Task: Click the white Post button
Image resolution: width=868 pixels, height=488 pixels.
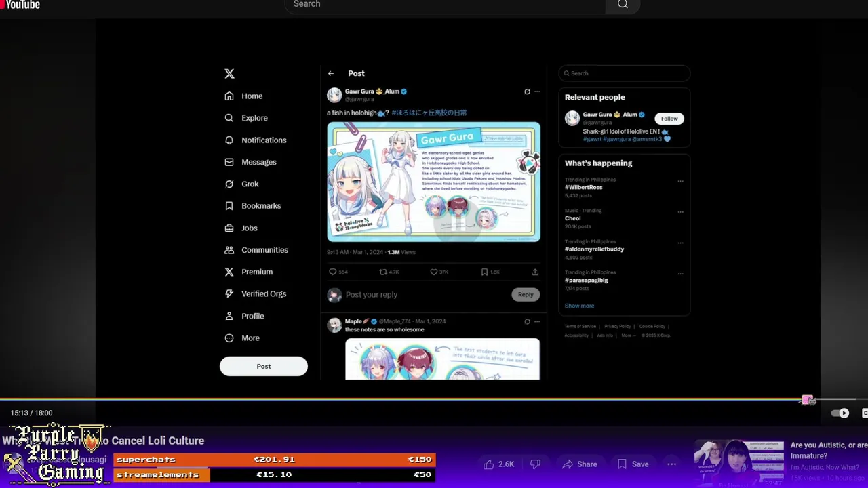Action: [264, 367]
